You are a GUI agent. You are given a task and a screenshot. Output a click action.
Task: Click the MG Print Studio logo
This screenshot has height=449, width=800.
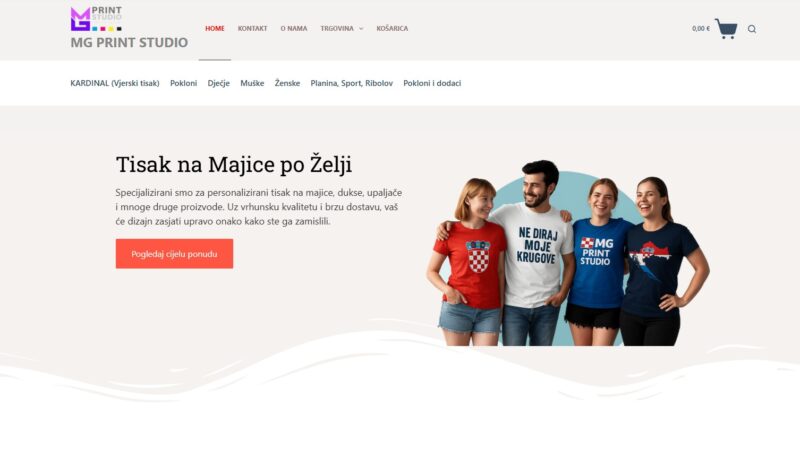click(96, 19)
